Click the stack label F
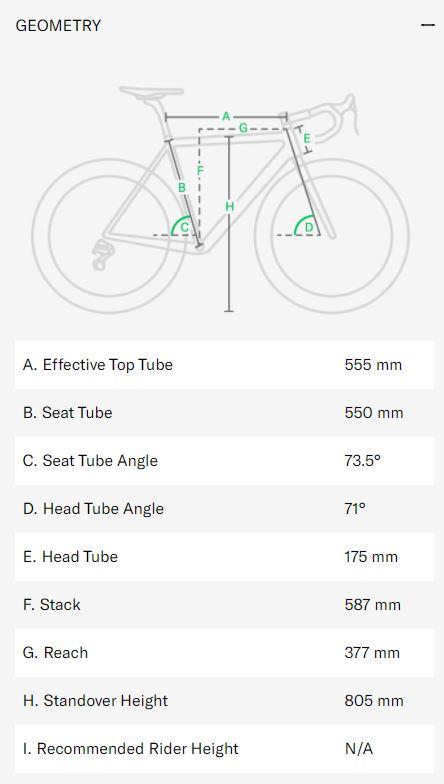444x784 pixels. (200, 170)
